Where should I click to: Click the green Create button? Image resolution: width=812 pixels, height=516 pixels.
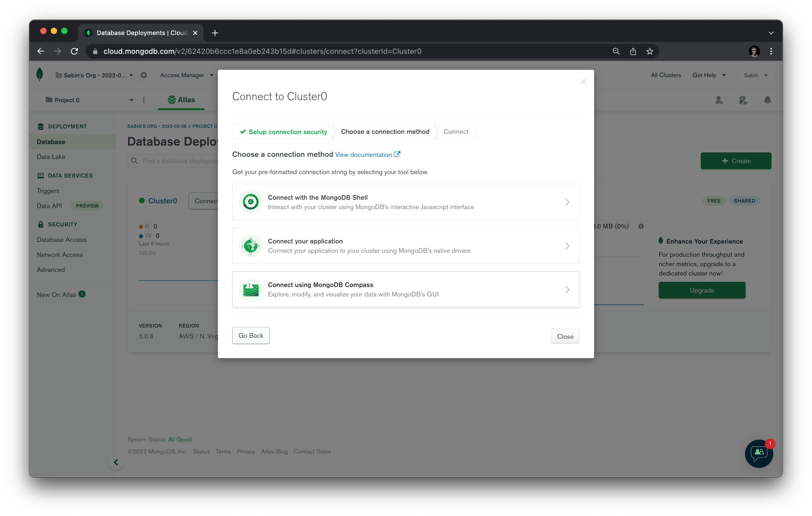(x=736, y=161)
